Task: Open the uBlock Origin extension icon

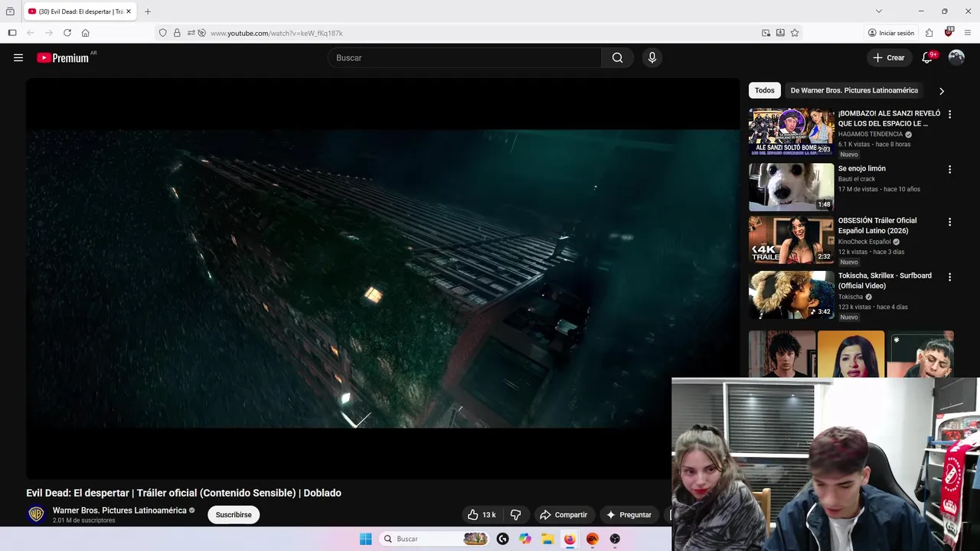Action: (949, 32)
